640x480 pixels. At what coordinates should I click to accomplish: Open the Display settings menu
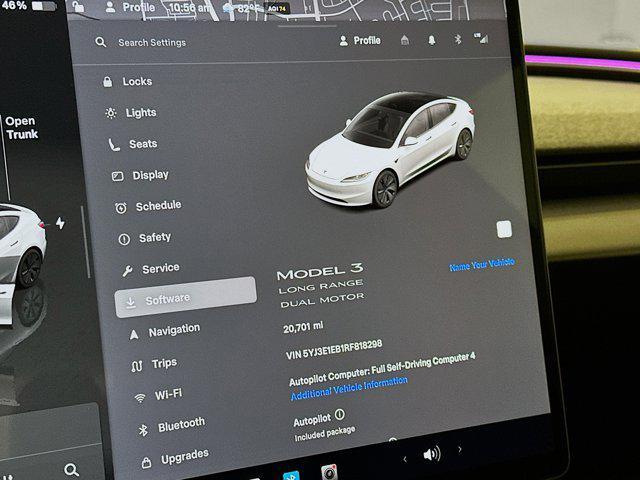click(x=140, y=176)
